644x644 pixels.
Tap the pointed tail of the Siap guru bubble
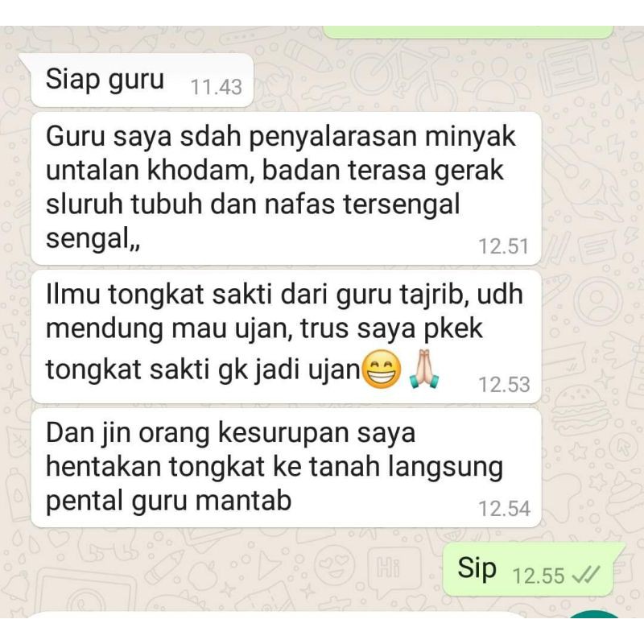(26, 61)
